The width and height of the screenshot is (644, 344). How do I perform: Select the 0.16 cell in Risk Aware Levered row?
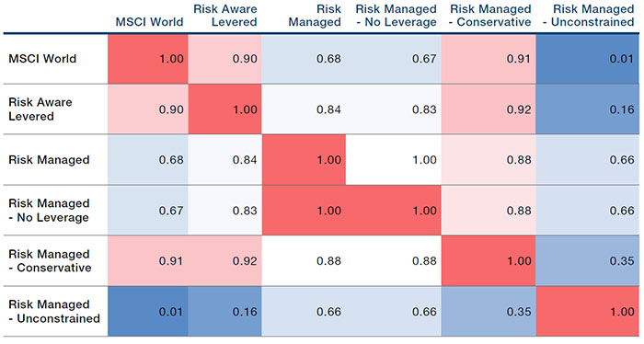(587, 109)
